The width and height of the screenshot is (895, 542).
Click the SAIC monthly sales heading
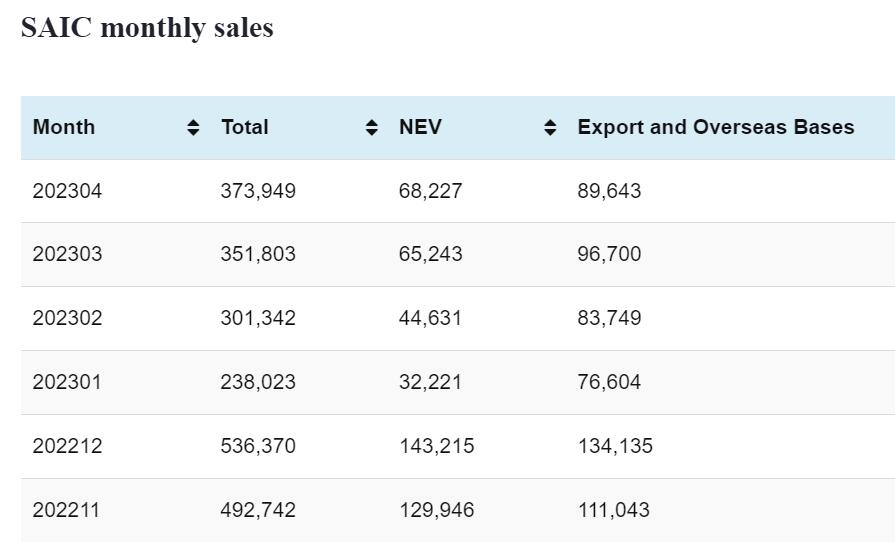[x=147, y=28]
